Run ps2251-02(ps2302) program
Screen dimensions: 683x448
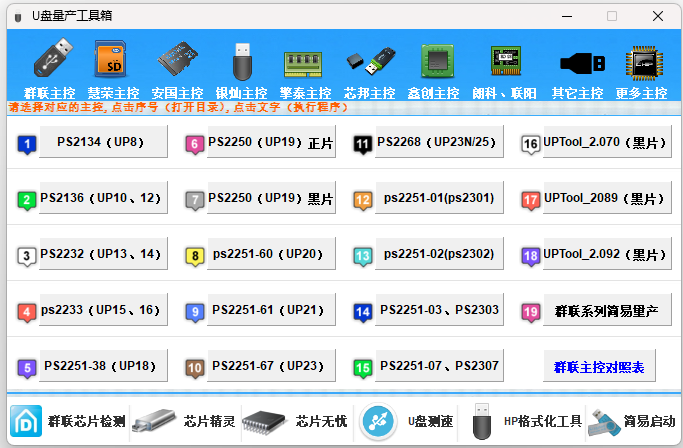point(440,254)
